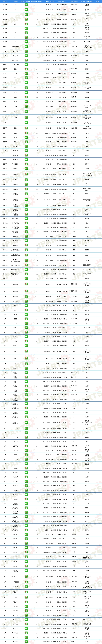Viewport: 102px width, 644px height.
Task: Select the ALHAMBRA model cell
Action: tap(15, 47)
